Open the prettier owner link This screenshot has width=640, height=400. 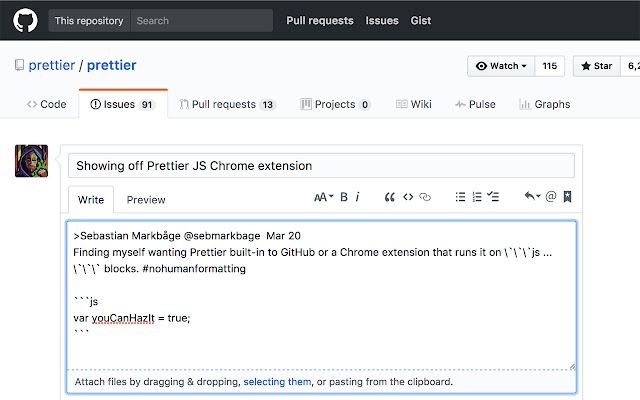point(52,65)
